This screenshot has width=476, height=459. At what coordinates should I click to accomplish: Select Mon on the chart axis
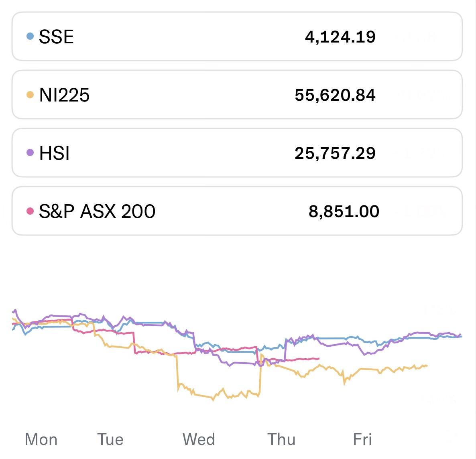41,439
